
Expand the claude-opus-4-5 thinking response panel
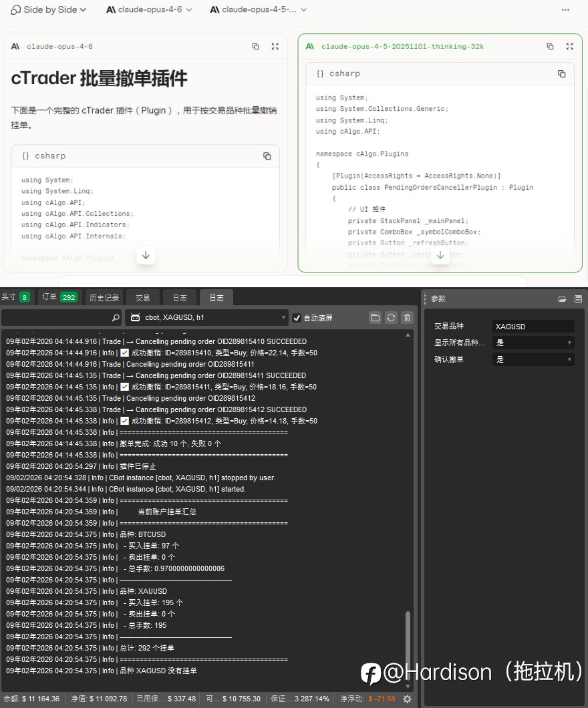pos(569,46)
